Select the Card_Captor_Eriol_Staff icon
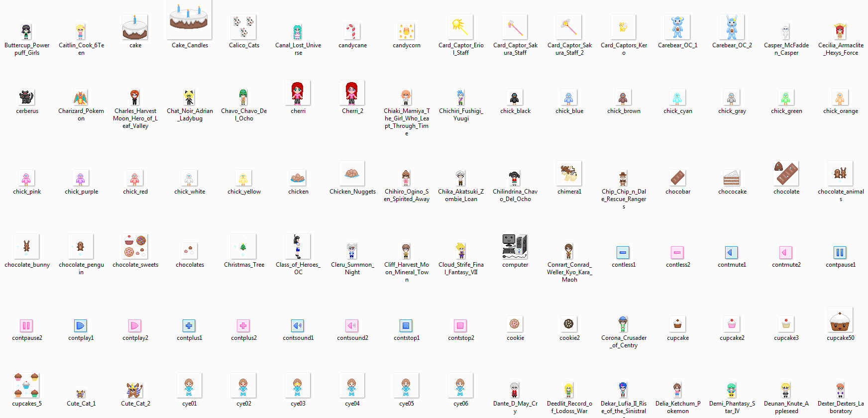Viewport: 868px width, 418px height. (x=461, y=27)
